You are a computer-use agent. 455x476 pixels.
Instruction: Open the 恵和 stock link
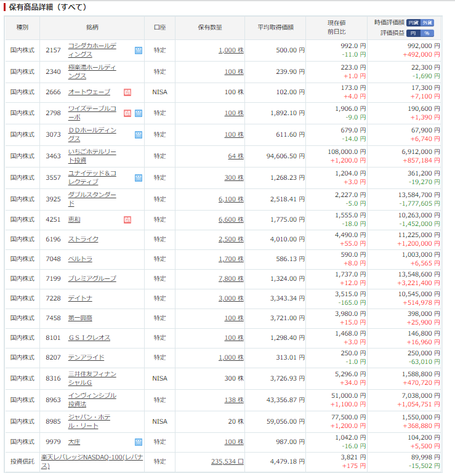pos(74,219)
